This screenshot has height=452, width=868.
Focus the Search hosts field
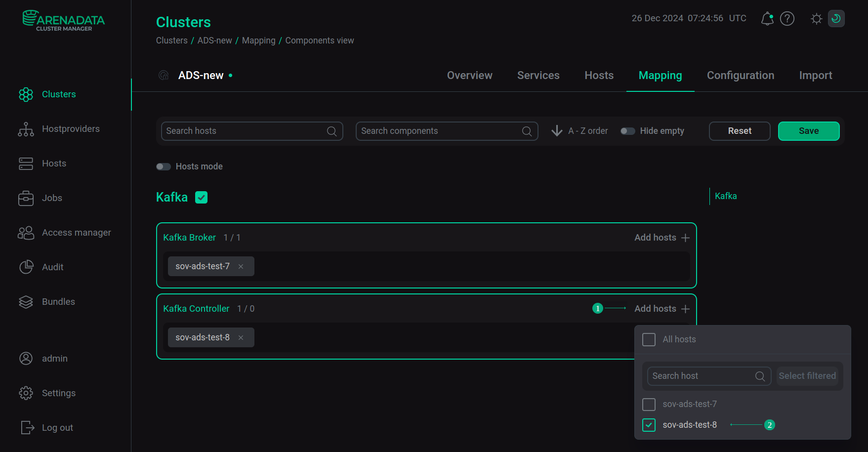(252, 131)
